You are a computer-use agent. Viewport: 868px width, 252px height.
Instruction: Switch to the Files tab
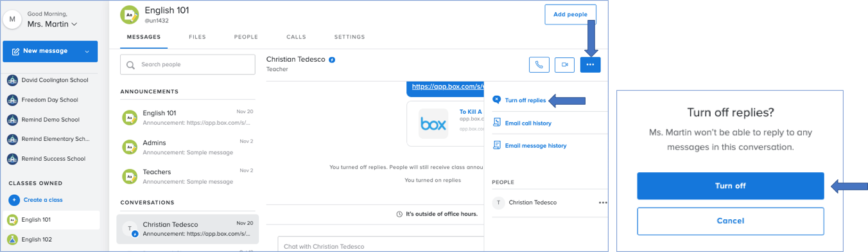point(197,37)
